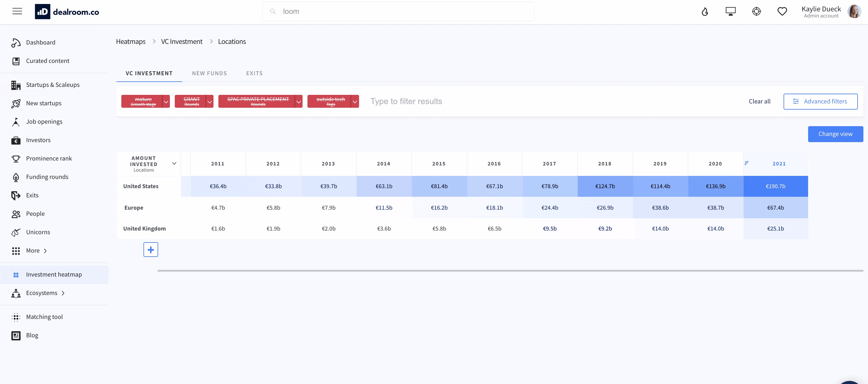Click Kaylie Dueck profile avatar
This screenshot has width=868, height=384.
[854, 11]
